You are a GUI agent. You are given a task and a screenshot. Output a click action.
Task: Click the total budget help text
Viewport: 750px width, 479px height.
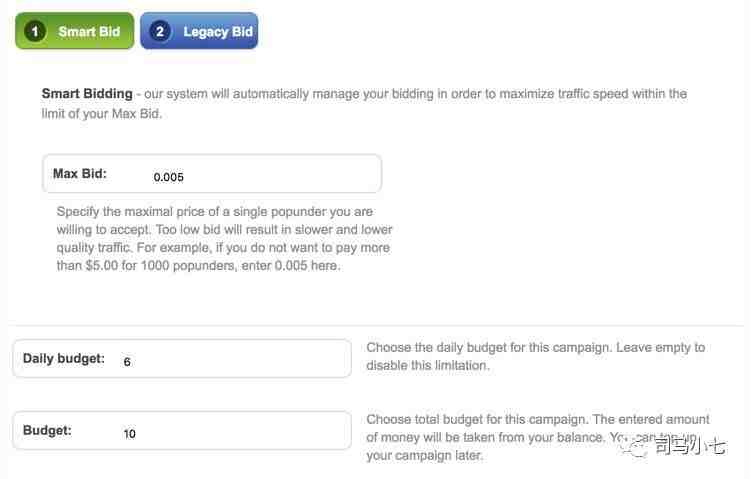538,437
